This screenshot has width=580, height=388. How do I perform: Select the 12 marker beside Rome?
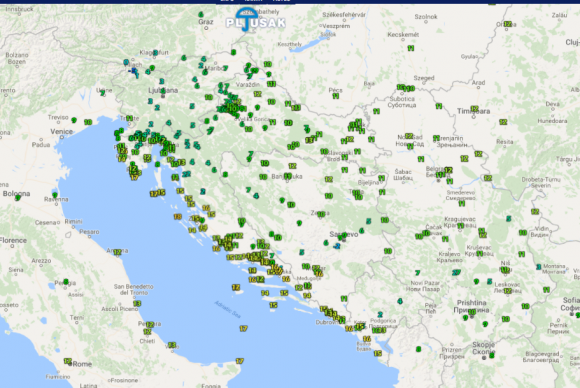[x=67, y=361]
